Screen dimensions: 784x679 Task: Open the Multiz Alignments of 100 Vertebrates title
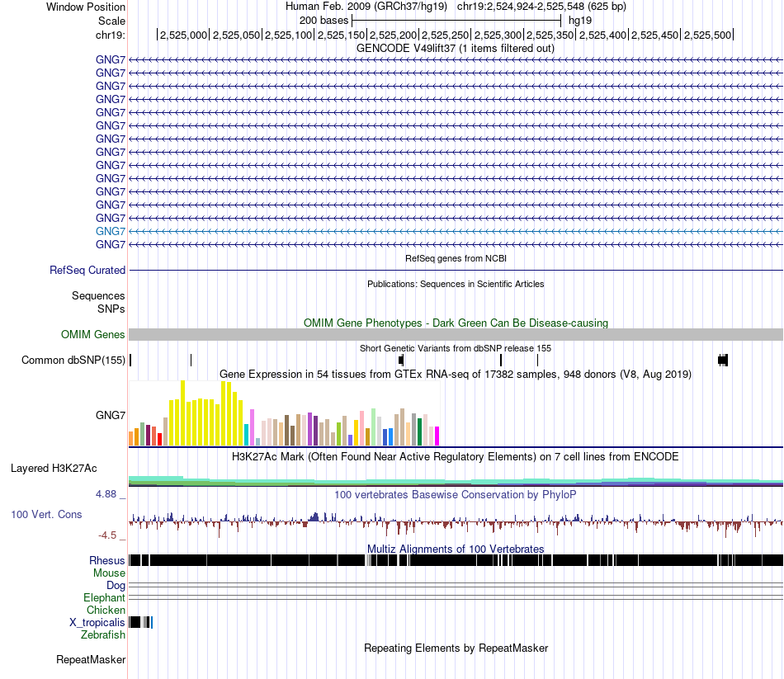pos(456,549)
